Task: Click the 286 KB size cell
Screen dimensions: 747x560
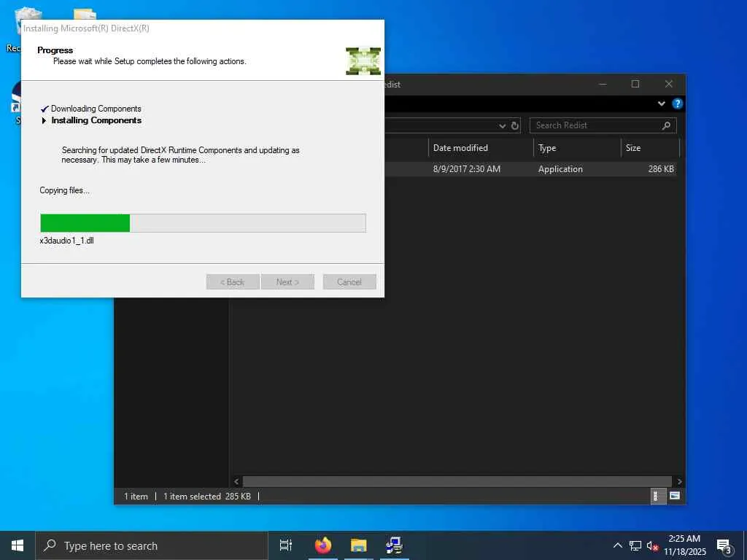Action: pyautogui.click(x=661, y=169)
